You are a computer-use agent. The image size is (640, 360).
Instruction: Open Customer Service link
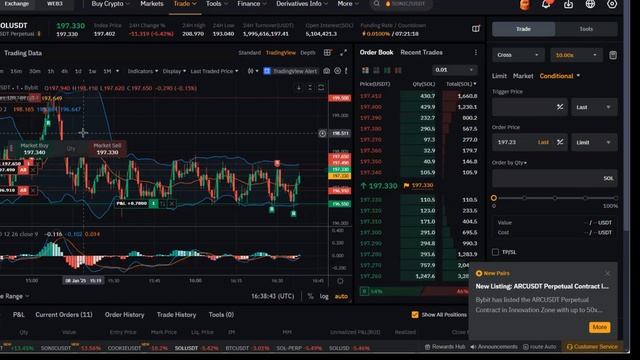592,347
